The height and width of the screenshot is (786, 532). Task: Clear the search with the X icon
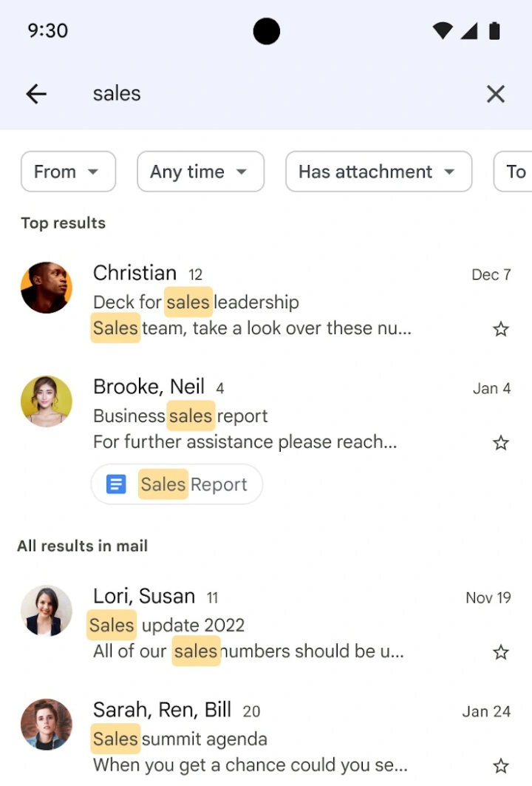tap(495, 94)
